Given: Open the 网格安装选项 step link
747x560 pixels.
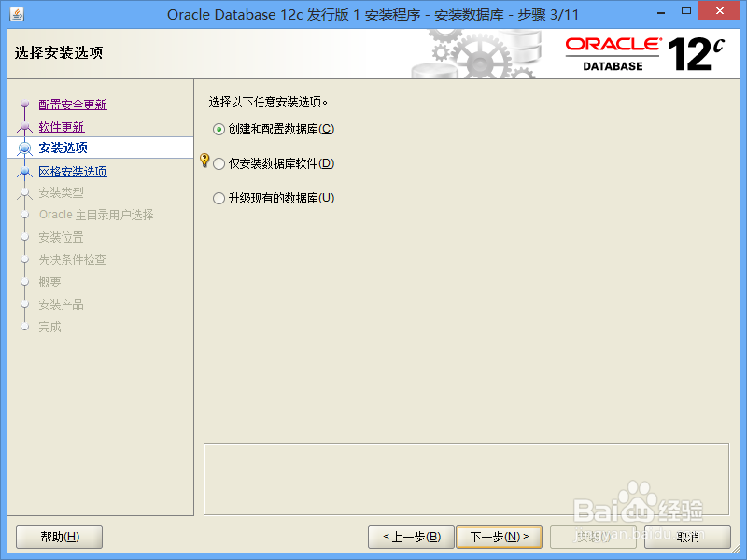Looking at the screenshot, I should pos(73,172).
